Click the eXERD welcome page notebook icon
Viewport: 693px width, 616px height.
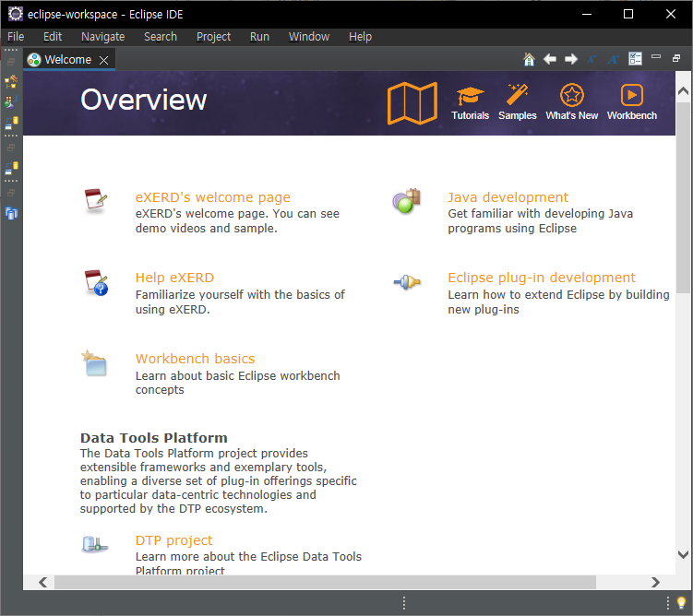coord(96,200)
